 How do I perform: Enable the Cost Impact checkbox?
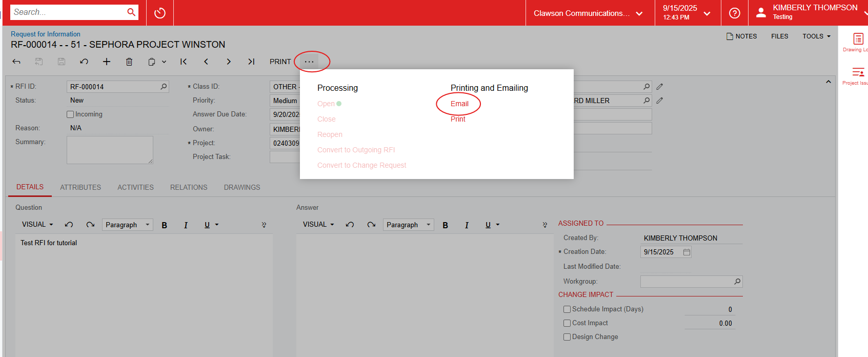click(567, 323)
